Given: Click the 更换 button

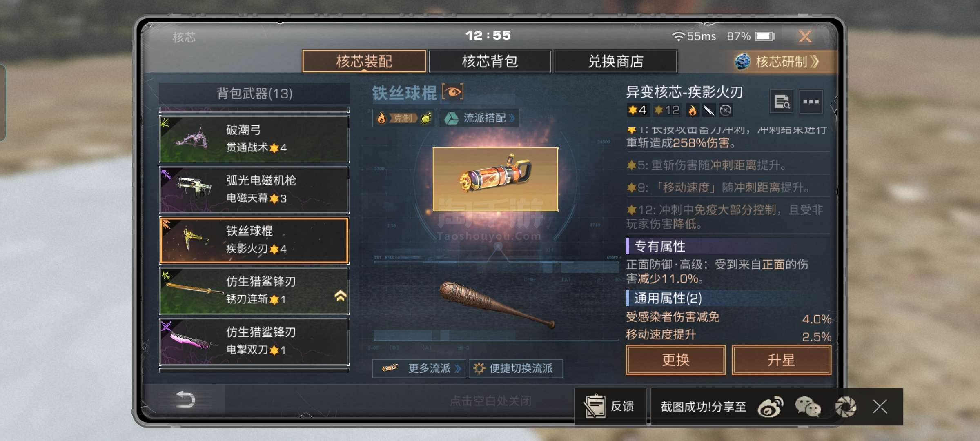Looking at the screenshot, I should [x=676, y=360].
